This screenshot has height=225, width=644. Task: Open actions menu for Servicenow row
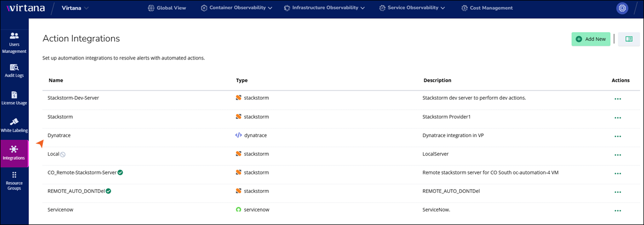click(x=618, y=211)
